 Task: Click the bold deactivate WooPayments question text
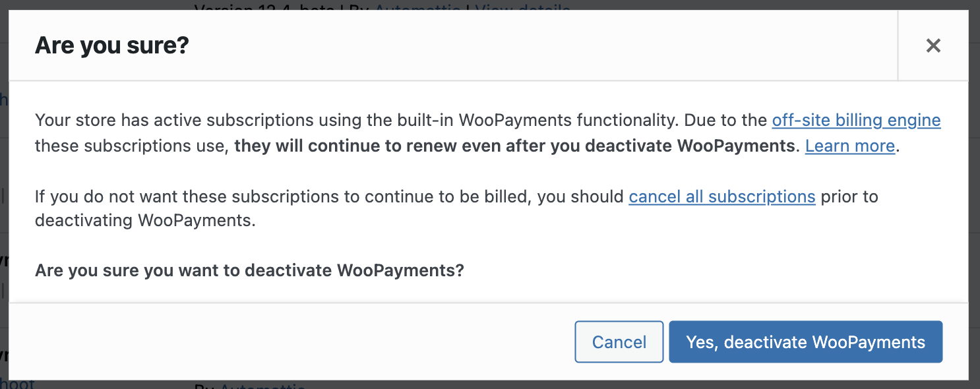coord(249,270)
